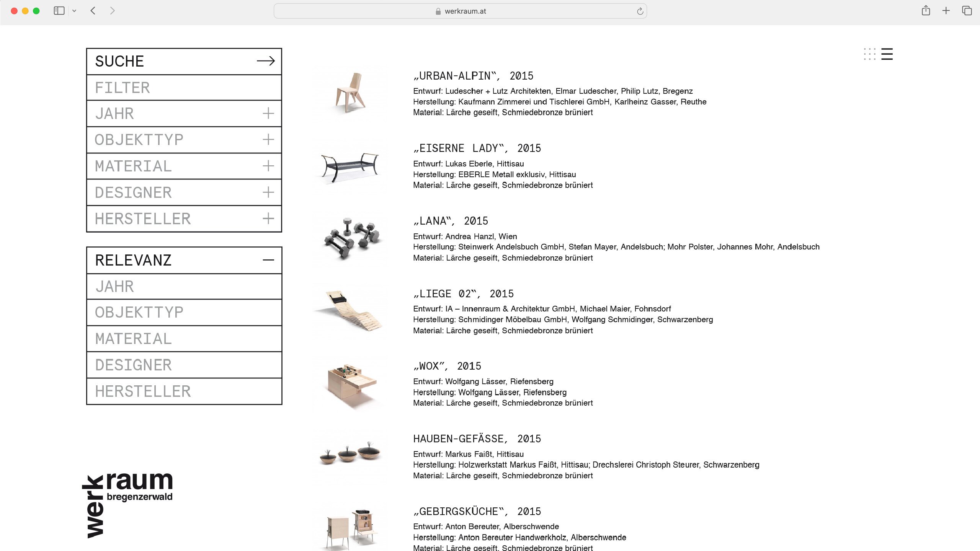Viewport: 980px width, 551px height.
Task: Open a new browser tab
Action: [946, 11]
